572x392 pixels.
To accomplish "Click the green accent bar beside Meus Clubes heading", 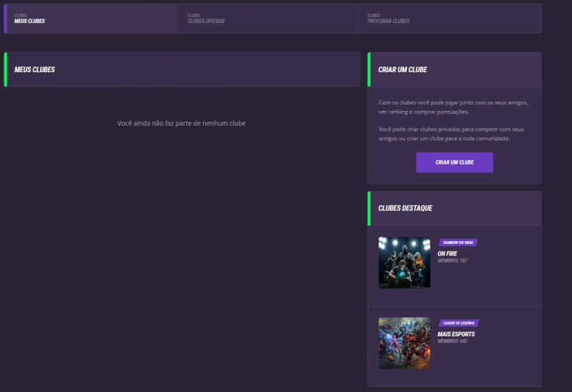I will pyautogui.click(x=5, y=70).
